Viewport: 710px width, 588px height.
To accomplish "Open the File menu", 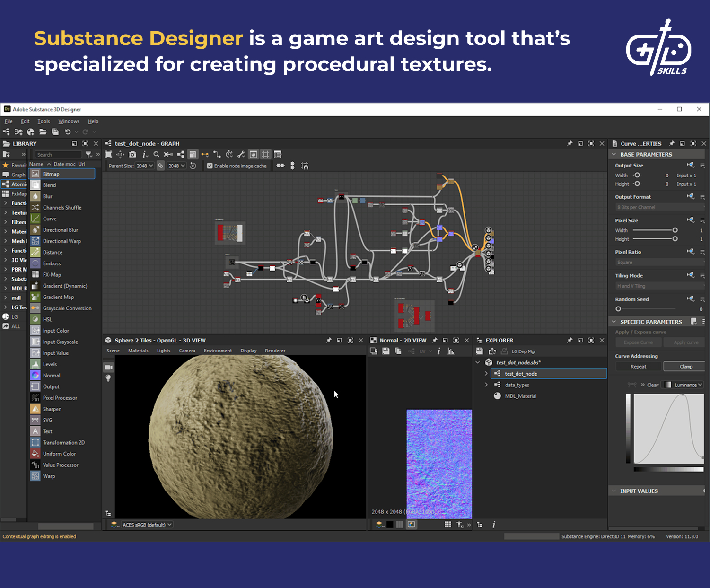I will coord(9,121).
